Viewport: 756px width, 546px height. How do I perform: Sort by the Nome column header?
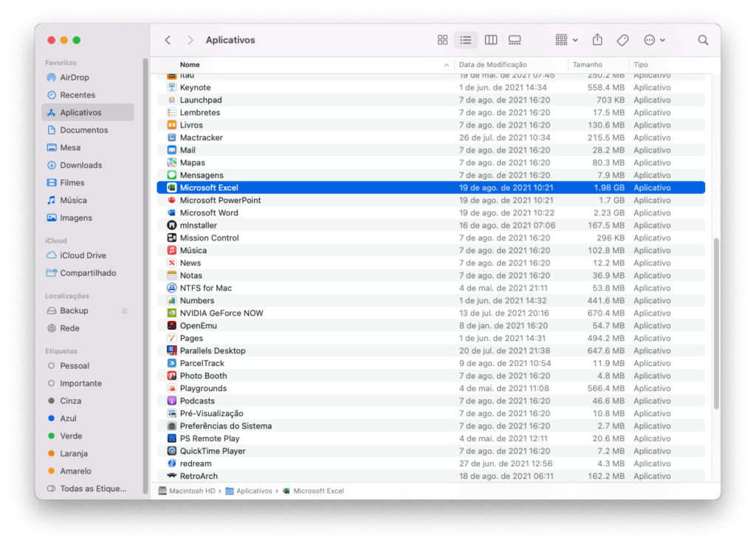click(x=190, y=65)
